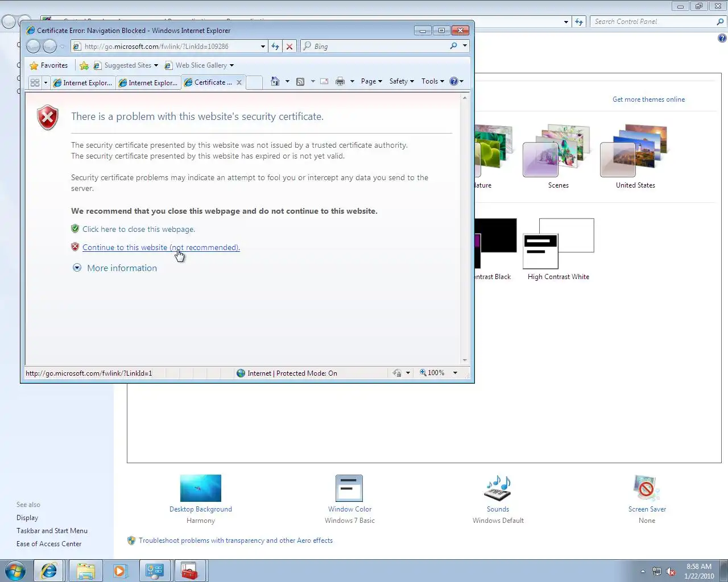Open Get more themes online link
Screen dimensions: 728x582
click(648, 99)
